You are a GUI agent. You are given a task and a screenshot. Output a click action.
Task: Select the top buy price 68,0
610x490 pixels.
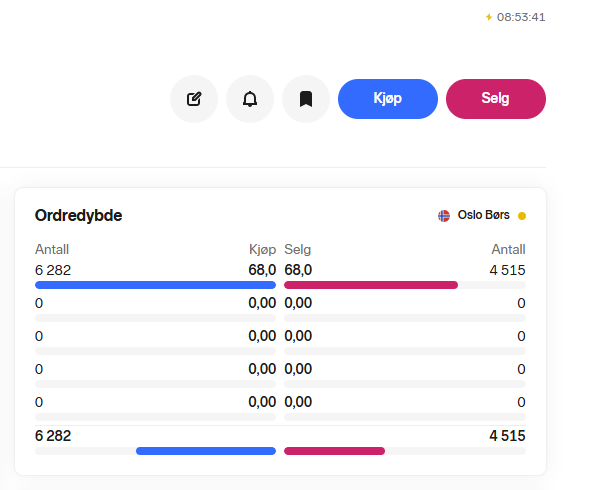click(262, 270)
